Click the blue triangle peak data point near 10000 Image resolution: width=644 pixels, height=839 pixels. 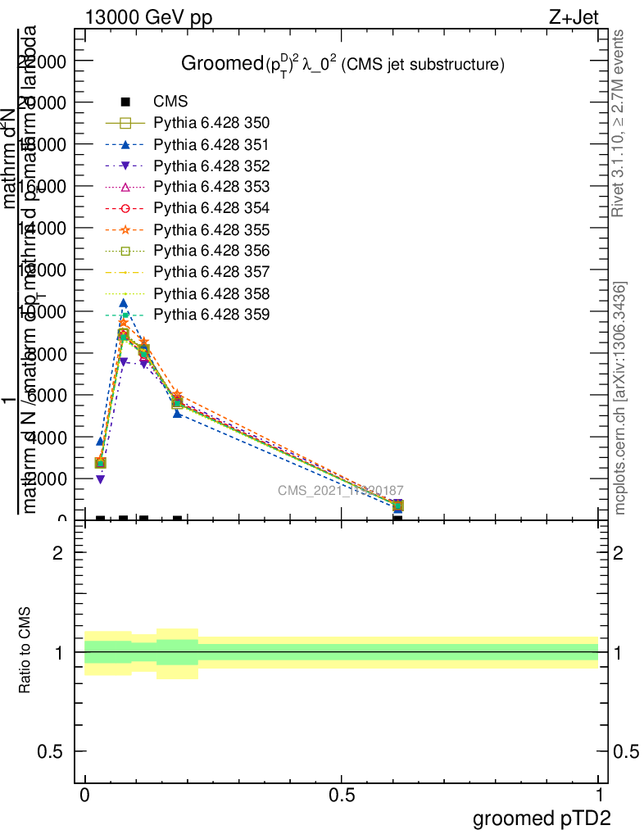tap(124, 303)
